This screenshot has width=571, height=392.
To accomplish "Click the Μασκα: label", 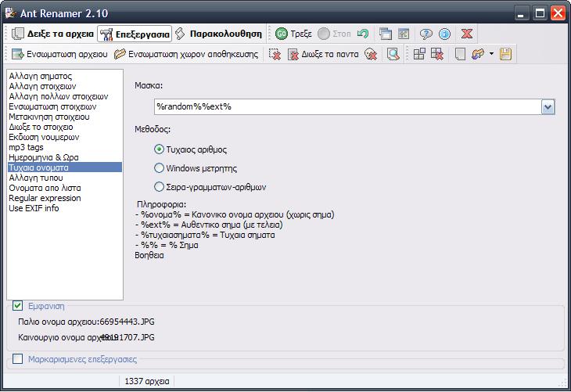I will tap(149, 85).
